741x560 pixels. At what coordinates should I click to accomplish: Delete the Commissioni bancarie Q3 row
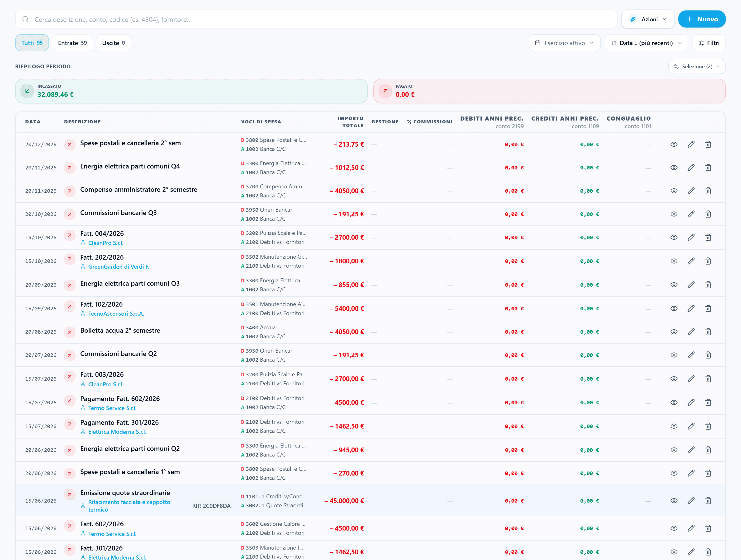pyautogui.click(x=708, y=214)
